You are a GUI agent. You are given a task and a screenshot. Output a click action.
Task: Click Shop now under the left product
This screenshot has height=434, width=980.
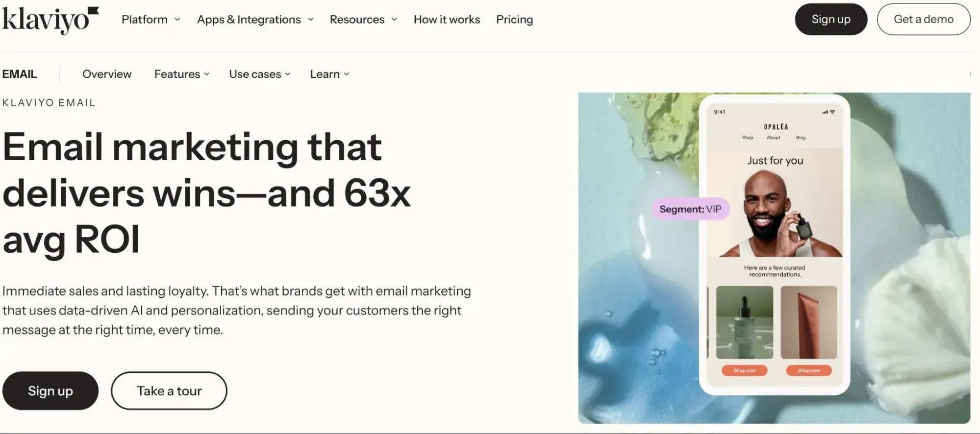pyautogui.click(x=744, y=371)
